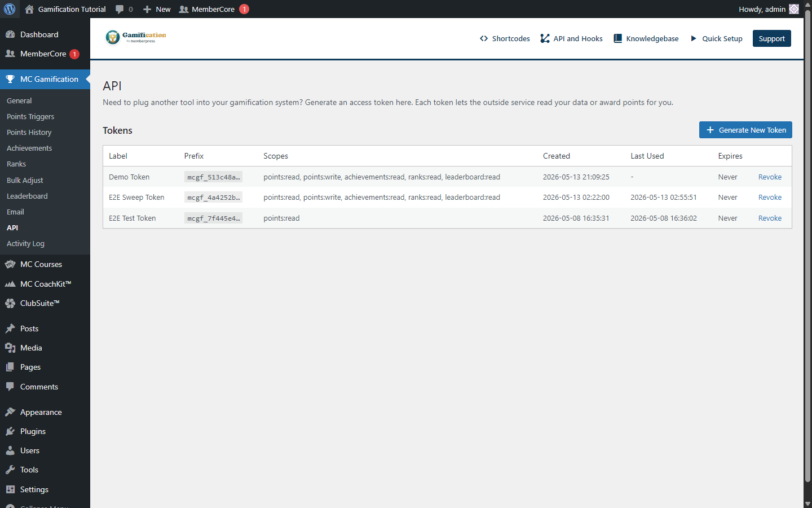Screen dimensions: 812x508
Task: Click the MemberCore sidebar people icon
Action: pos(10,54)
